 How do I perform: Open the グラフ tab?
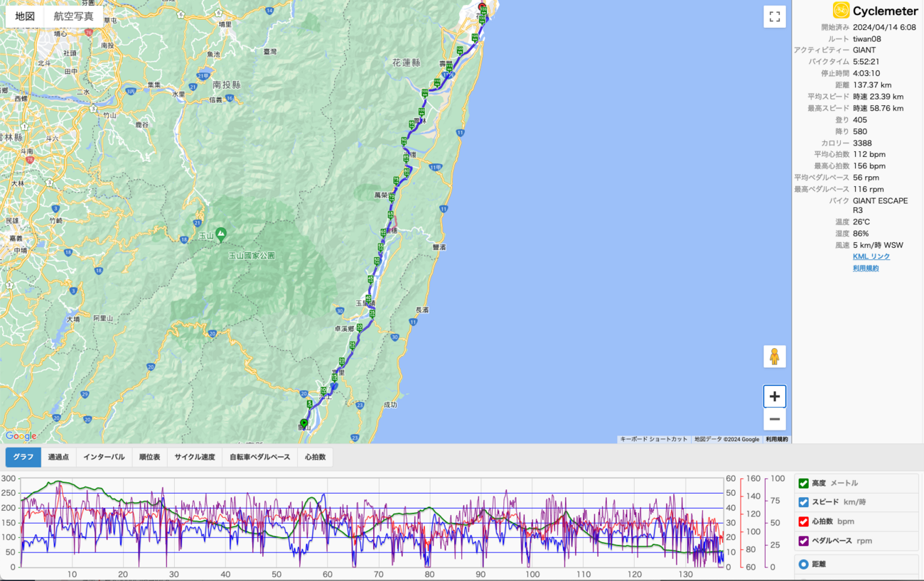coord(23,457)
